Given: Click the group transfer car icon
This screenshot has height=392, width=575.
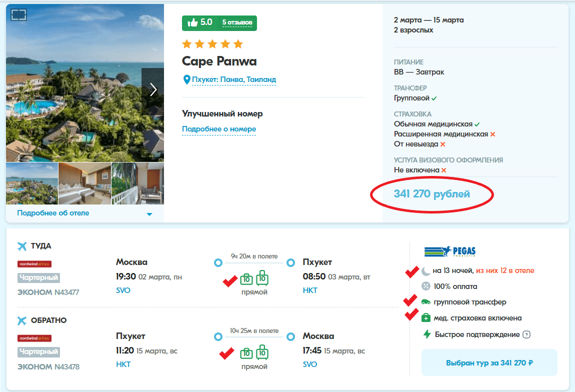Looking at the screenshot, I should 426,302.
